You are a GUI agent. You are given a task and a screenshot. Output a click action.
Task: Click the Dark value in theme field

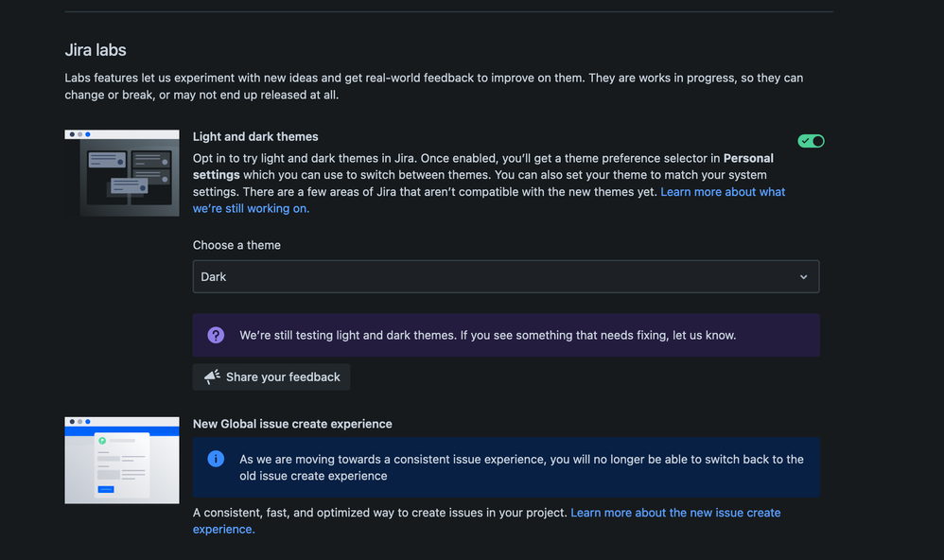(x=214, y=277)
